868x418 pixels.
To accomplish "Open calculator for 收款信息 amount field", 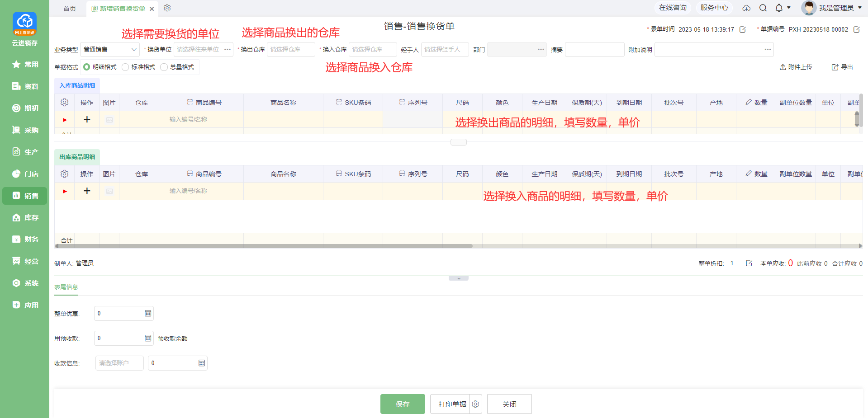I will [x=202, y=363].
